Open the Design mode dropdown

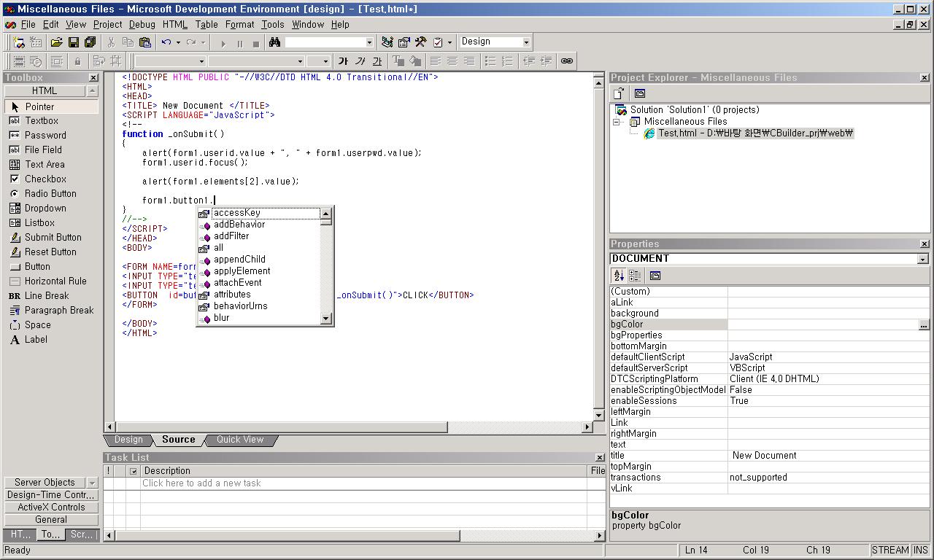click(x=526, y=42)
